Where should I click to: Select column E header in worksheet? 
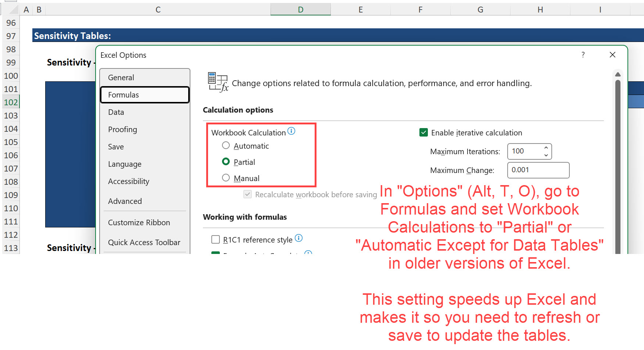pyautogui.click(x=361, y=10)
